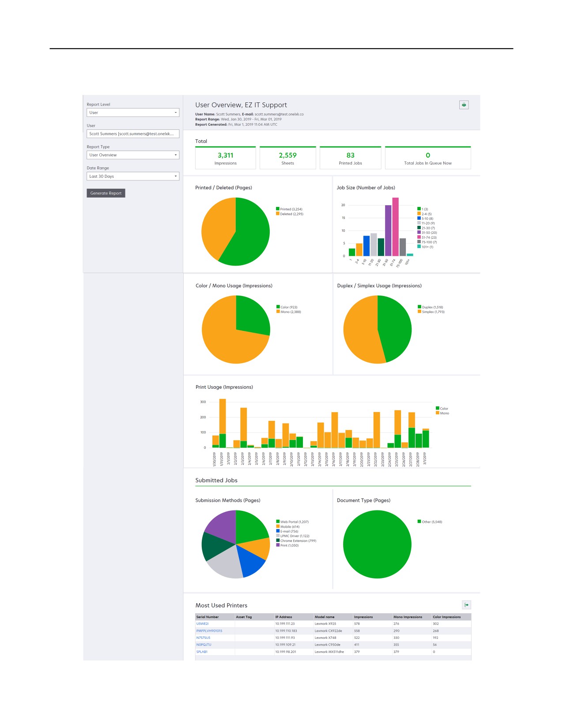563x728 pixels.
Task: Toggle the Mono legend entry in Print Usage chart
Action: 442,413
